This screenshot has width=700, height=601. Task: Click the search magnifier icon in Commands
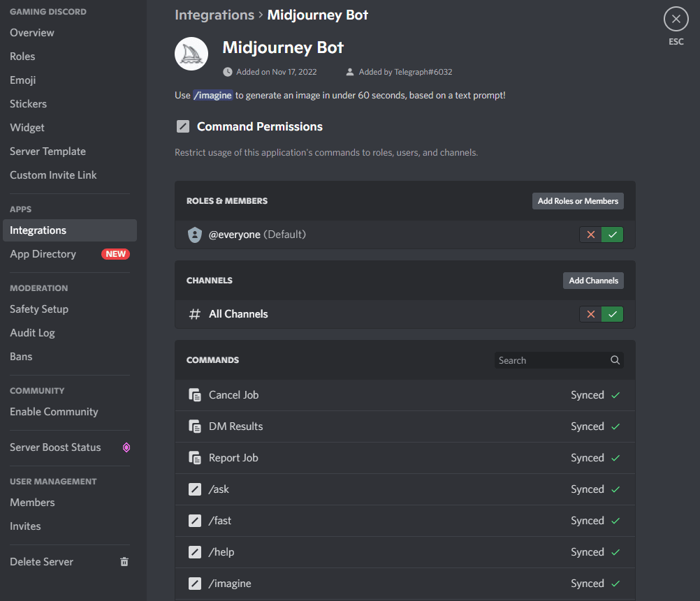tap(615, 360)
